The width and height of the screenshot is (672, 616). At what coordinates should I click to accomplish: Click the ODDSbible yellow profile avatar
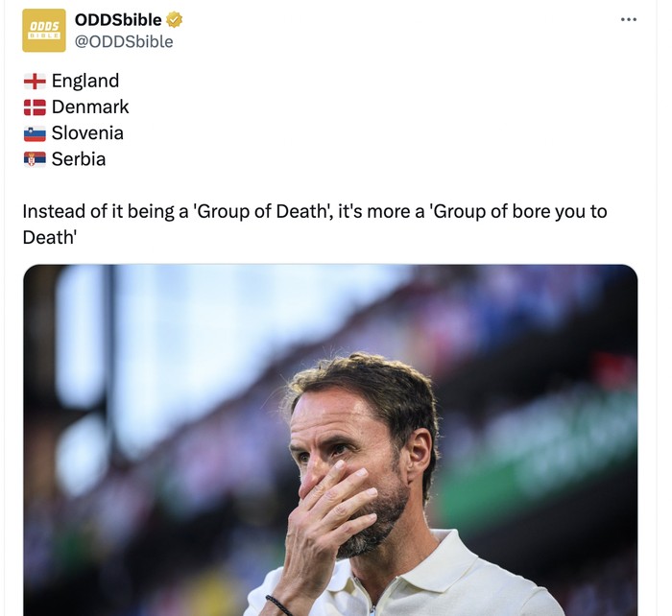click(x=43, y=31)
